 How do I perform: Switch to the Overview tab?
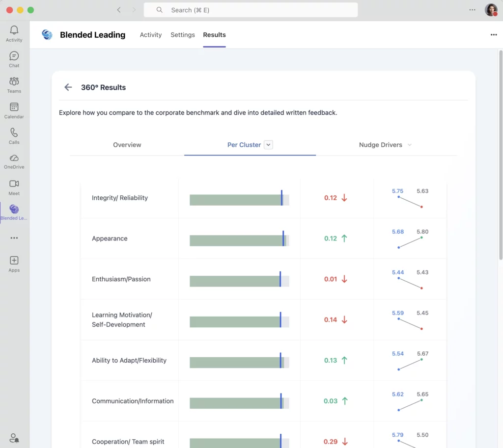tap(127, 145)
